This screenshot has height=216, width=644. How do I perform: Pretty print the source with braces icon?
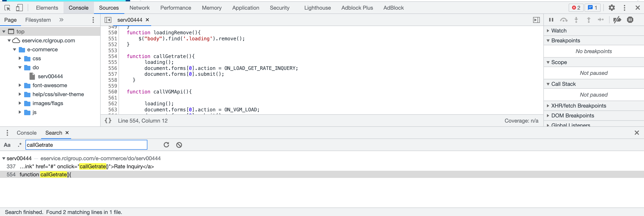(108, 121)
